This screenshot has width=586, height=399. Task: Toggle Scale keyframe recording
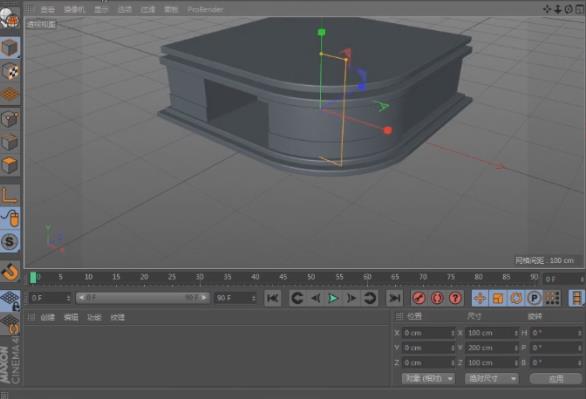pos(498,298)
